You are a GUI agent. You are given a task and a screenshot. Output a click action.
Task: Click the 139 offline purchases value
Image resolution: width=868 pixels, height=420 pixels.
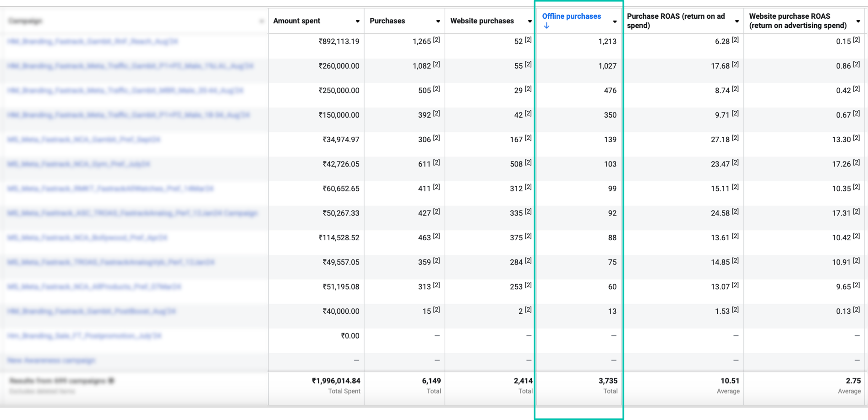610,140
